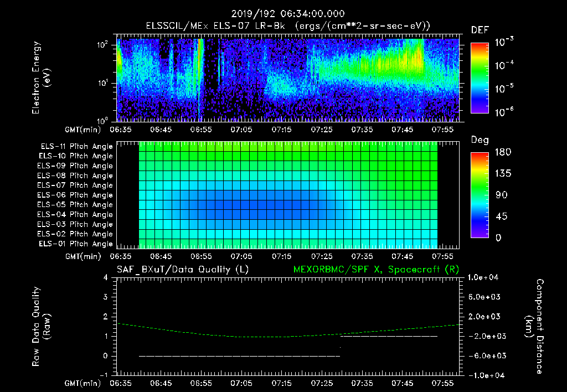Click the Deg color bar label

pos(480,140)
